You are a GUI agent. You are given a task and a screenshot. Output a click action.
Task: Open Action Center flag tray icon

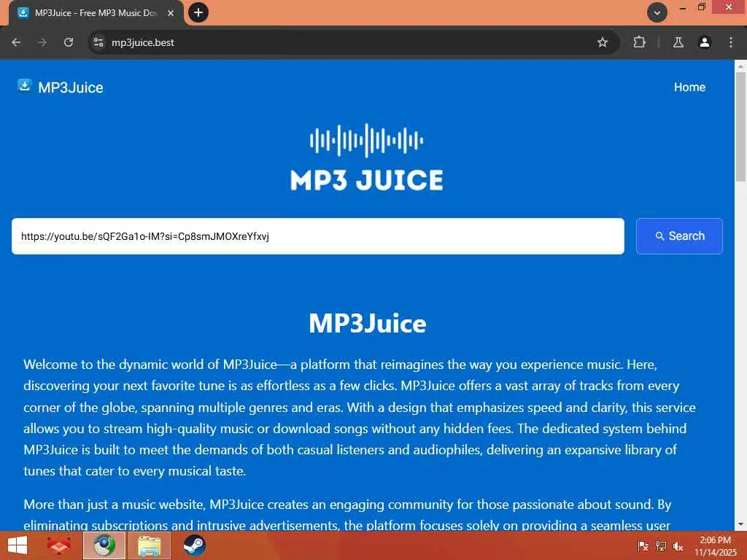[643, 546]
